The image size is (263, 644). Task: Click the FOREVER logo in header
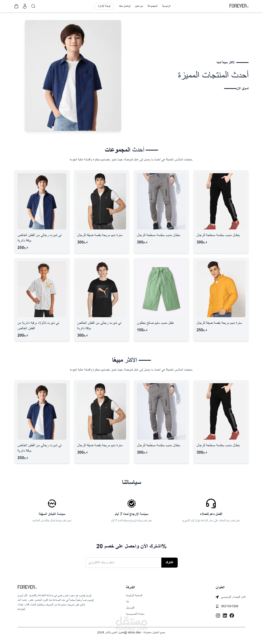point(239,6)
